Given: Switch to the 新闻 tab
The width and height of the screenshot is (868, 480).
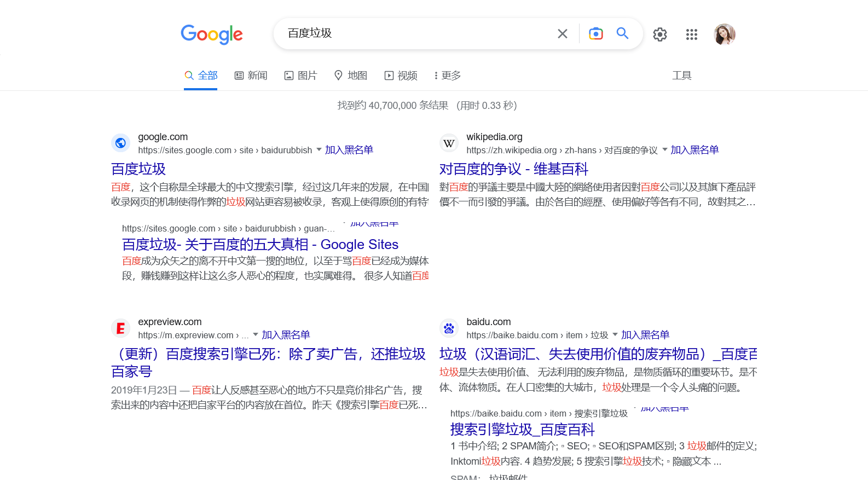Looking at the screenshot, I should [x=251, y=76].
